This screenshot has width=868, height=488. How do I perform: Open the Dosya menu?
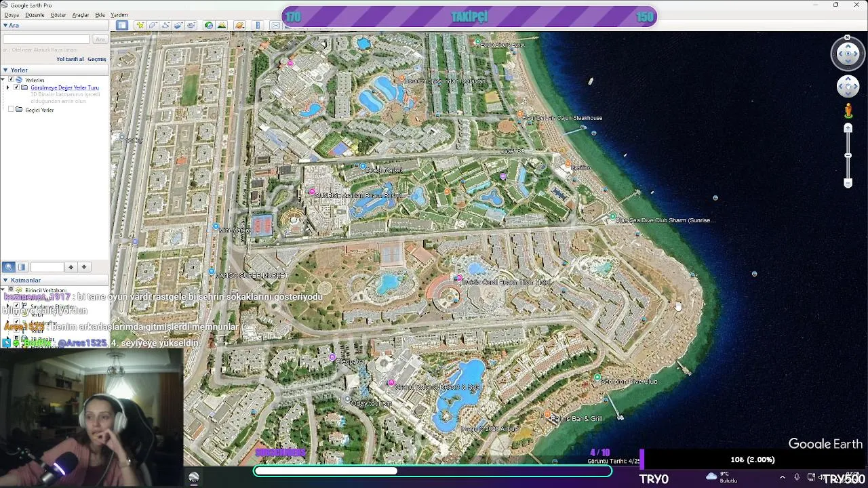click(12, 15)
